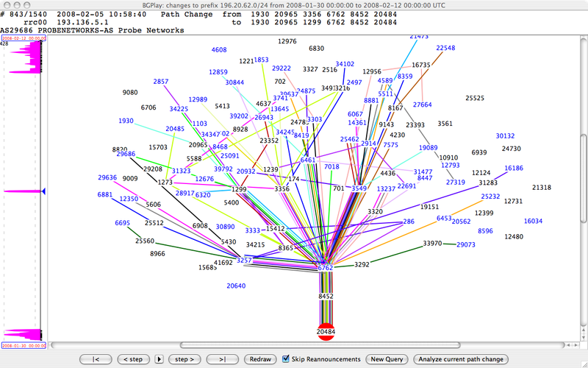Screen dimensions: 588x368
Task: Click the 'step >' forward button
Action: (x=184, y=359)
